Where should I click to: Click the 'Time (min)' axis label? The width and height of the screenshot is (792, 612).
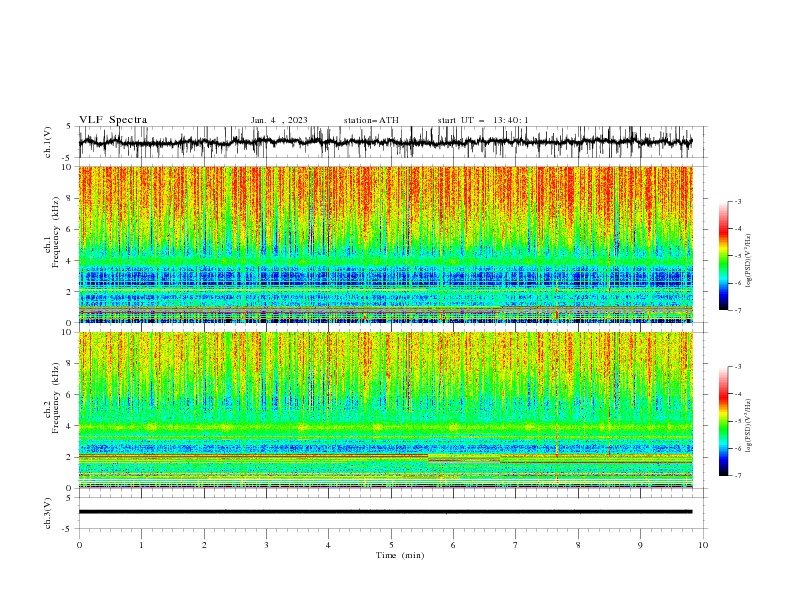[x=400, y=555]
